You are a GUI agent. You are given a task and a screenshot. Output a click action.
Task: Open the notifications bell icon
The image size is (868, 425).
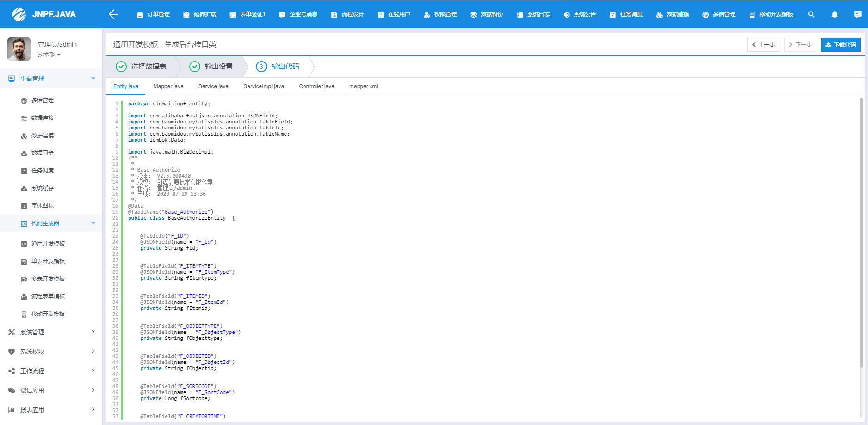834,14
